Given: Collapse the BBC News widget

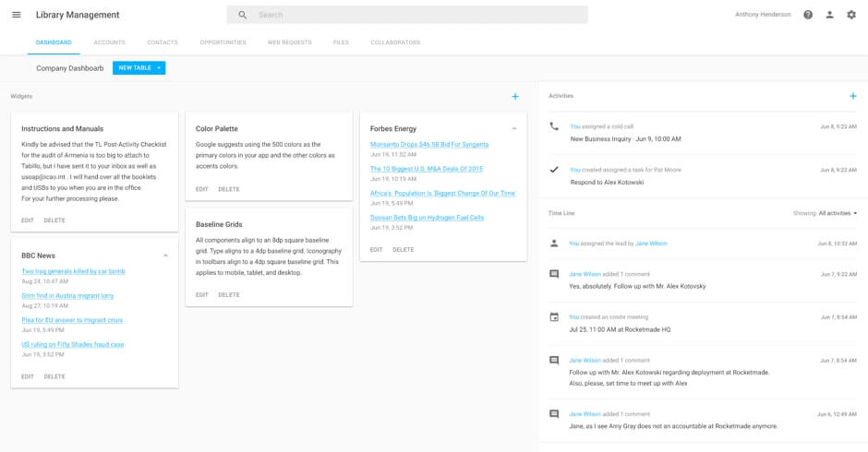Looking at the screenshot, I should [165, 256].
